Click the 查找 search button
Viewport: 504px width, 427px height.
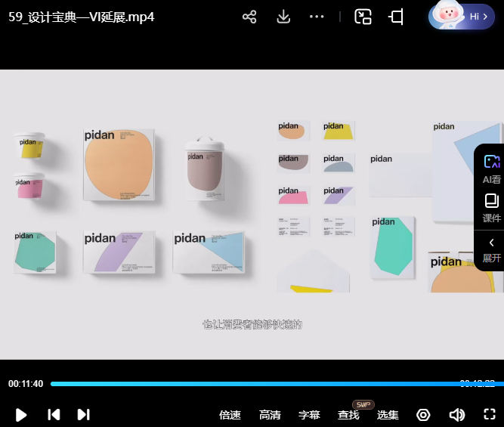click(x=348, y=414)
